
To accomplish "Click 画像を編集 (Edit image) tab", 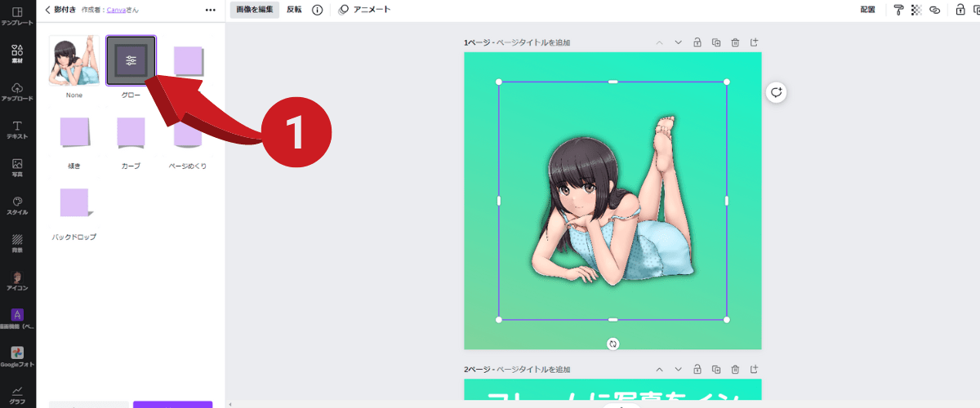I will (254, 10).
